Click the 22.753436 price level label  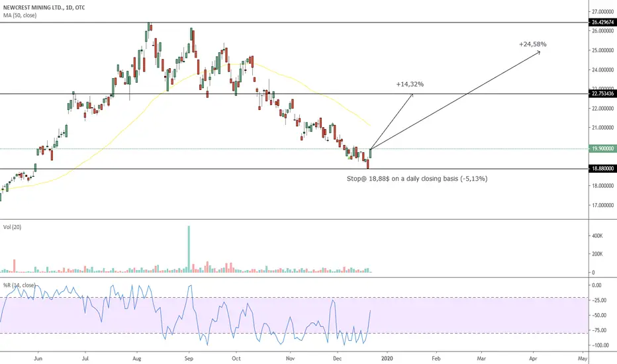click(x=602, y=94)
